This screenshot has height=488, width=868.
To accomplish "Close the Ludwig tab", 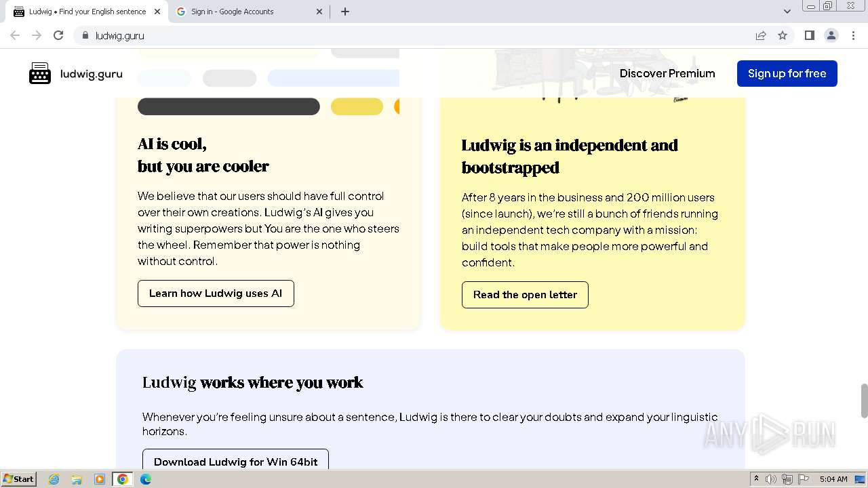I will [x=157, y=12].
